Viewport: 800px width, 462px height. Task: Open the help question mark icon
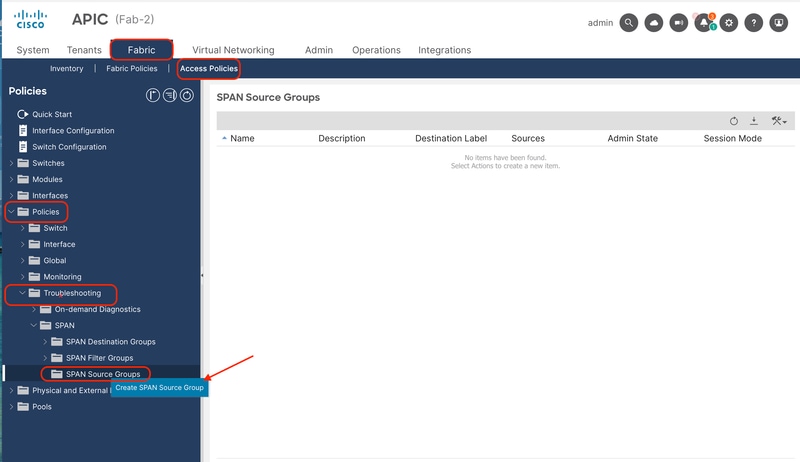pos(754,23)
